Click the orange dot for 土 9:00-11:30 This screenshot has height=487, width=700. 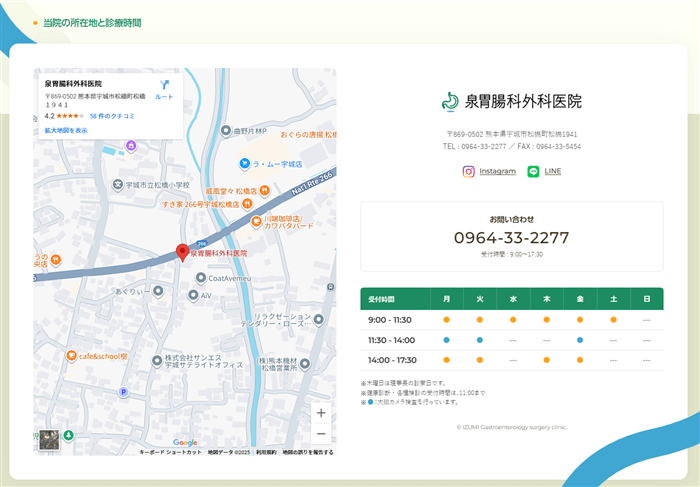613,320
